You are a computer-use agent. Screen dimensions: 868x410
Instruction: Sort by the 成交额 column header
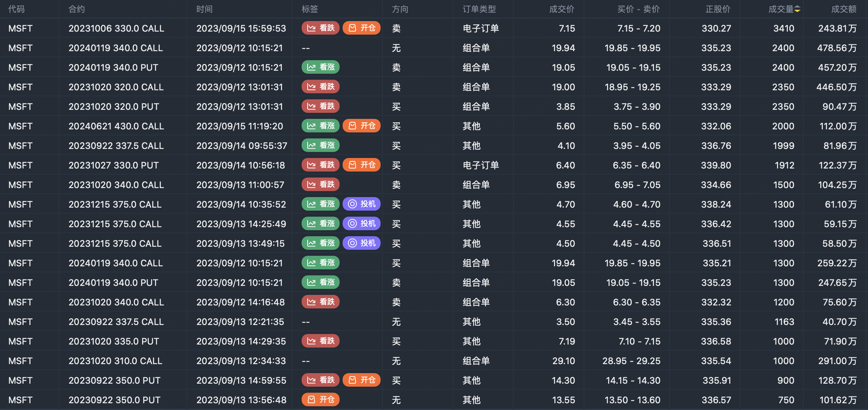[x=844, y=9]
